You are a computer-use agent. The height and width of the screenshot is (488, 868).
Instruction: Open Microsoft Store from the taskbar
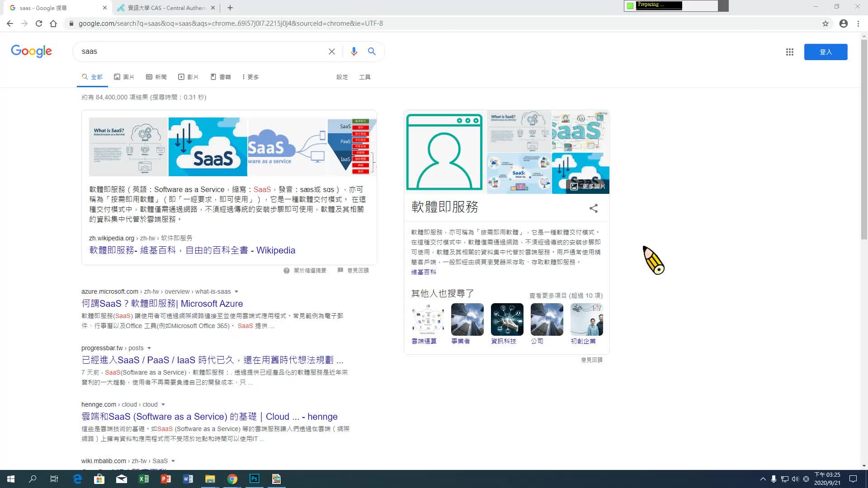[99, 479]
